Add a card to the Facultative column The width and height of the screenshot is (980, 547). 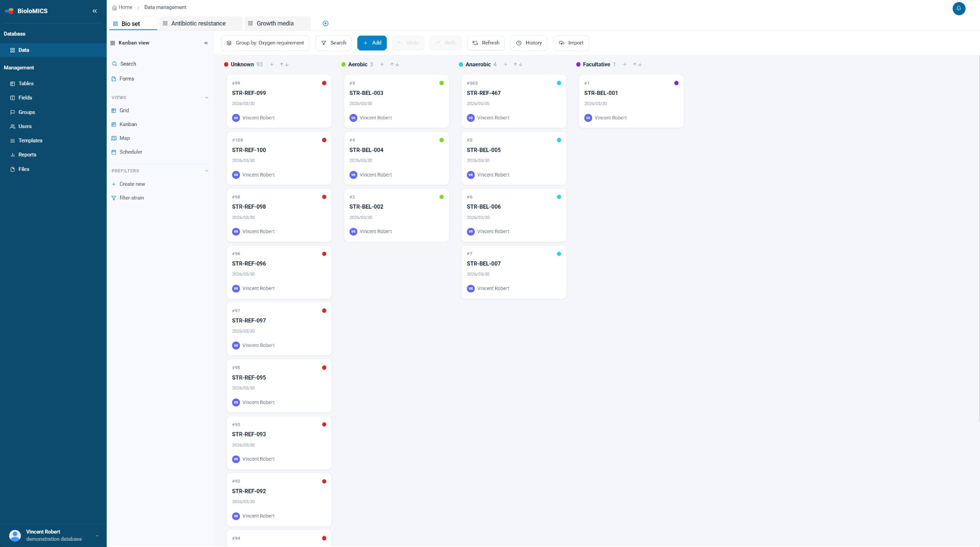(x=625, y=64)
